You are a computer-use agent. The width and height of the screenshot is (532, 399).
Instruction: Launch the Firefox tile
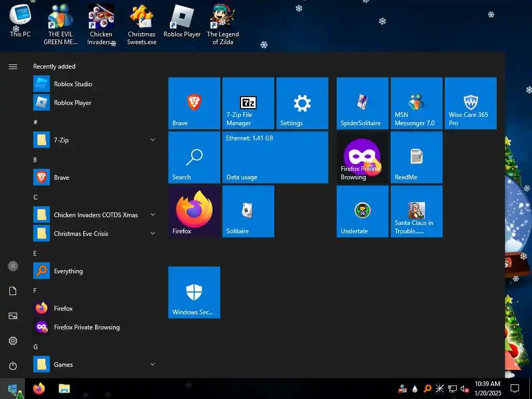(194, 211)
